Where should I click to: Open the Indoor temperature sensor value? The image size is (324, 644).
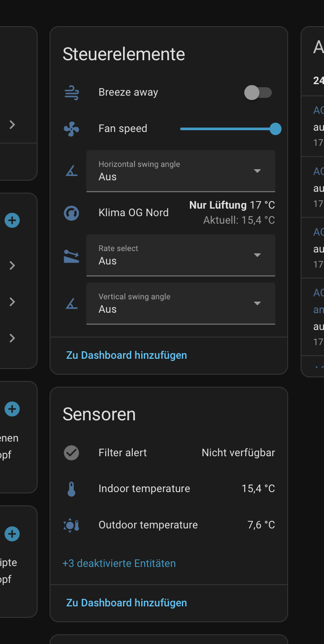pos(258,489)
